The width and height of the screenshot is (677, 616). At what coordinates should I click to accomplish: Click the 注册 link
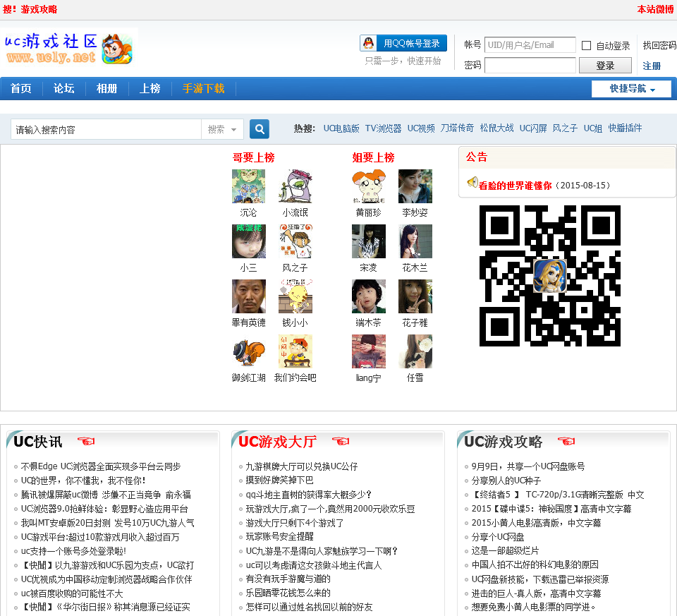pyautogui.click(x=652, y=66)
